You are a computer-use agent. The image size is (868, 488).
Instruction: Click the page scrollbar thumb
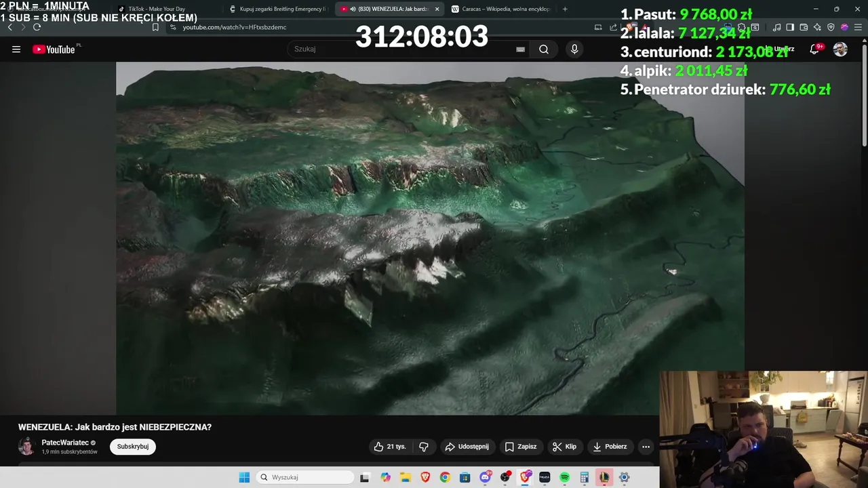(x=864, y=95)
